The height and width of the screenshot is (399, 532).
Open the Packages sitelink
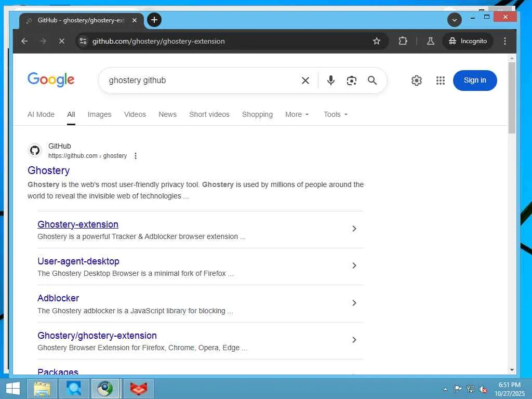pyautogui.click(x=58, y=371)
